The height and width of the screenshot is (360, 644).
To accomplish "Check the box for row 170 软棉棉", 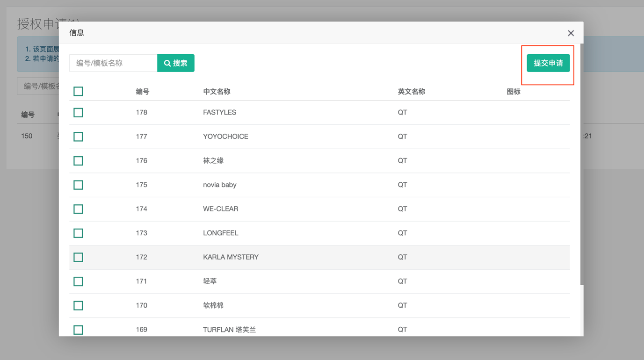I will pyautogui.click(x=78, y=306).
